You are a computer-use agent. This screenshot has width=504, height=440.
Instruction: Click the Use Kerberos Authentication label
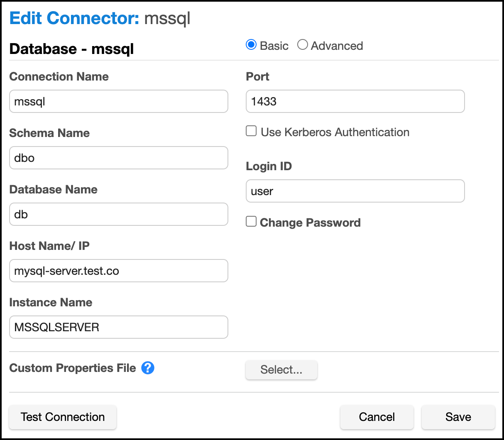point(335,132)
